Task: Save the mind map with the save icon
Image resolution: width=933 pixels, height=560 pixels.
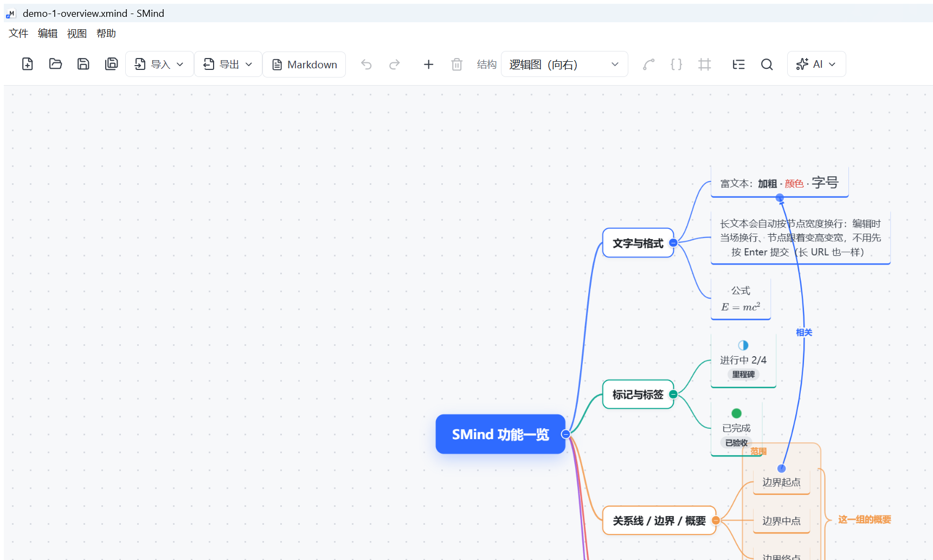Action: pyautogui.click(x=83, y=64)
